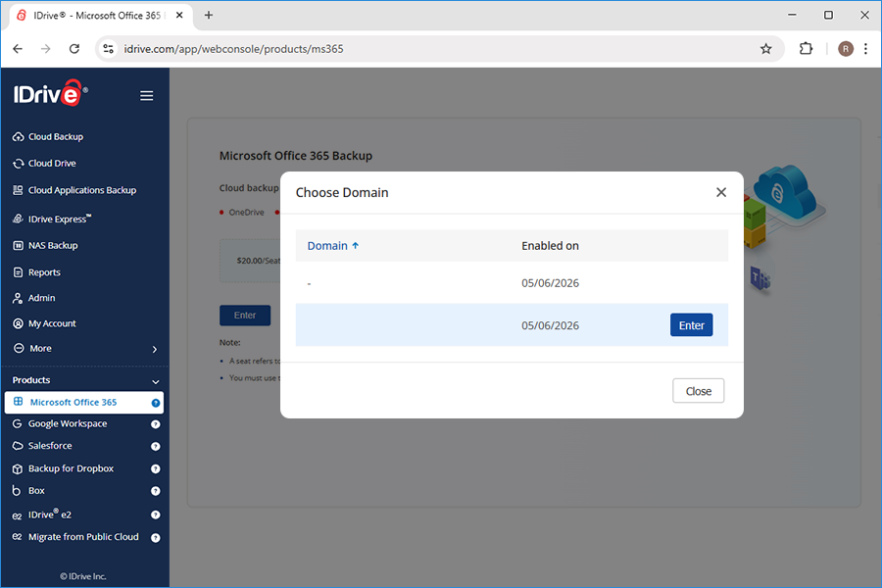882x588 pixels.
Task: Expand the More submenu chevron
Action: [155, 350]
